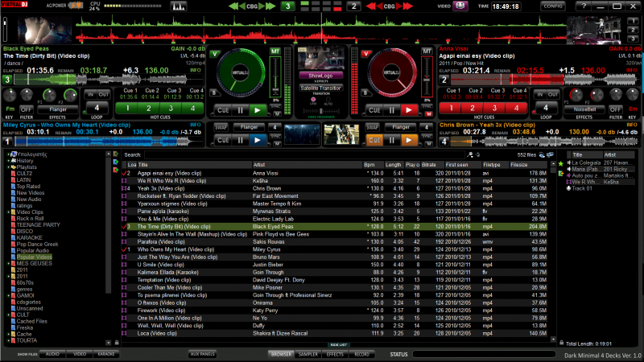
Task: Open the CONFIG settings button
Action: [x=553, y=6]
